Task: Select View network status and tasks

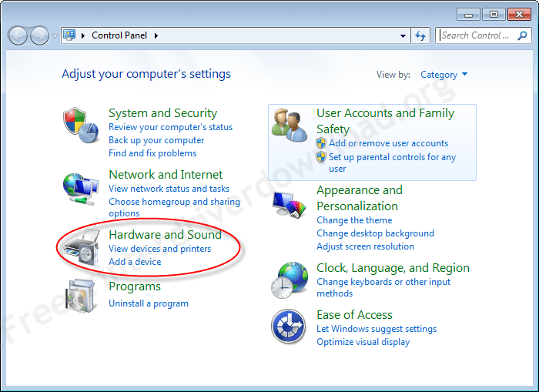Action: (169, 189)
